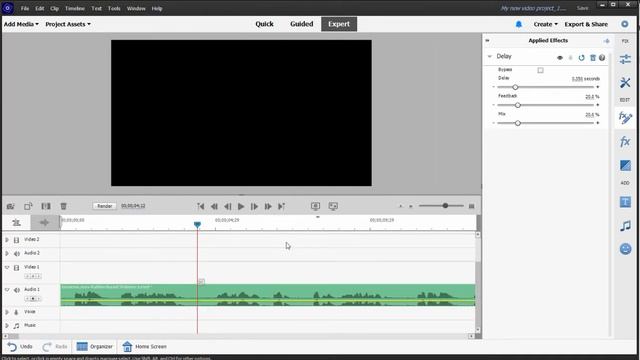
Task: Click the Voice track microphone icon
Action: pos(16,312)
